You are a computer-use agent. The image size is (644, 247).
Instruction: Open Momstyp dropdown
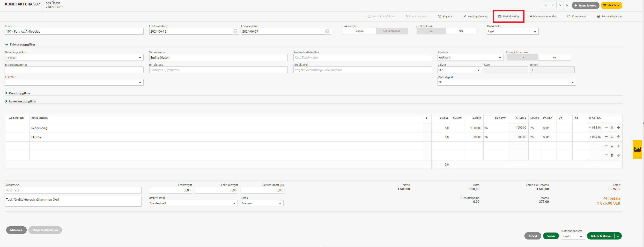tap(507, 82)
